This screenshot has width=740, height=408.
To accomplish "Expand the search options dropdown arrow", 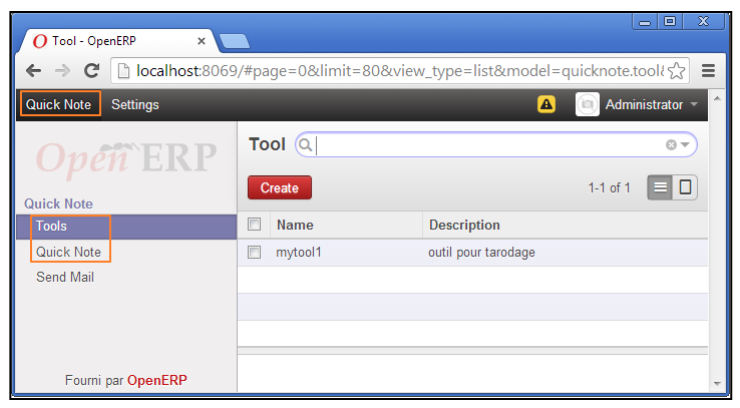I will click(685, 145).
